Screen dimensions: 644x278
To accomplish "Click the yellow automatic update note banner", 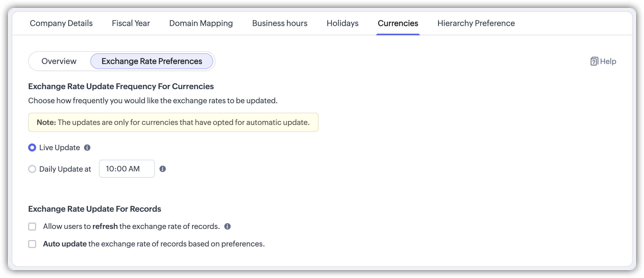I will (x=173, y=122).
